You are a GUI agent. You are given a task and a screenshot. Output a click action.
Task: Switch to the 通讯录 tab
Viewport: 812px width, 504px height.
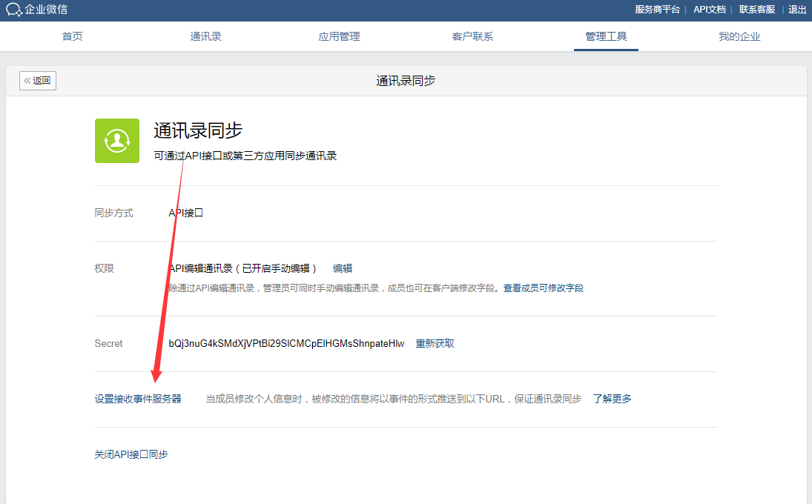tap(205, 36)
